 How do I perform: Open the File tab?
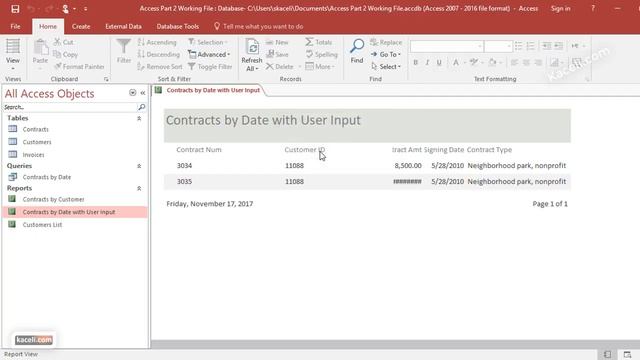[16, 27]
